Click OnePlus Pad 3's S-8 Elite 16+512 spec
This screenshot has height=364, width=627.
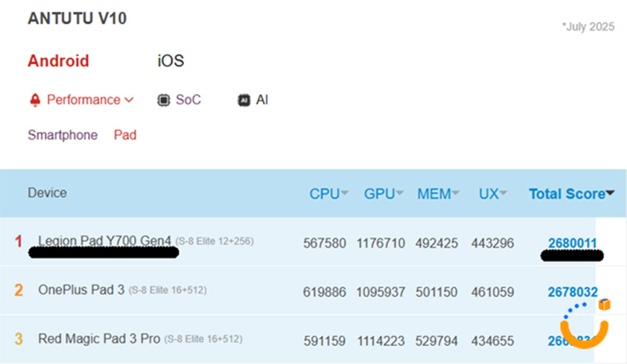coord(168,290)
